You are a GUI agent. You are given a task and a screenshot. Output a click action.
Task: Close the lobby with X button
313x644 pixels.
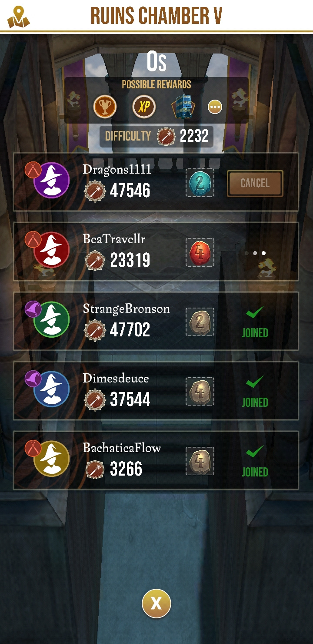tap(156, 604)
